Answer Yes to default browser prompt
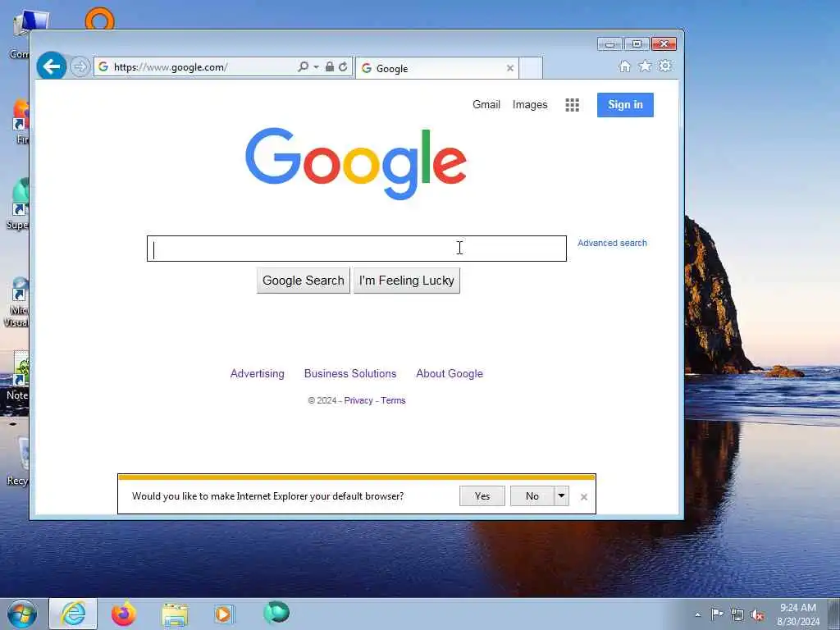Screen dimensions: 840x630 coord(482,496)
